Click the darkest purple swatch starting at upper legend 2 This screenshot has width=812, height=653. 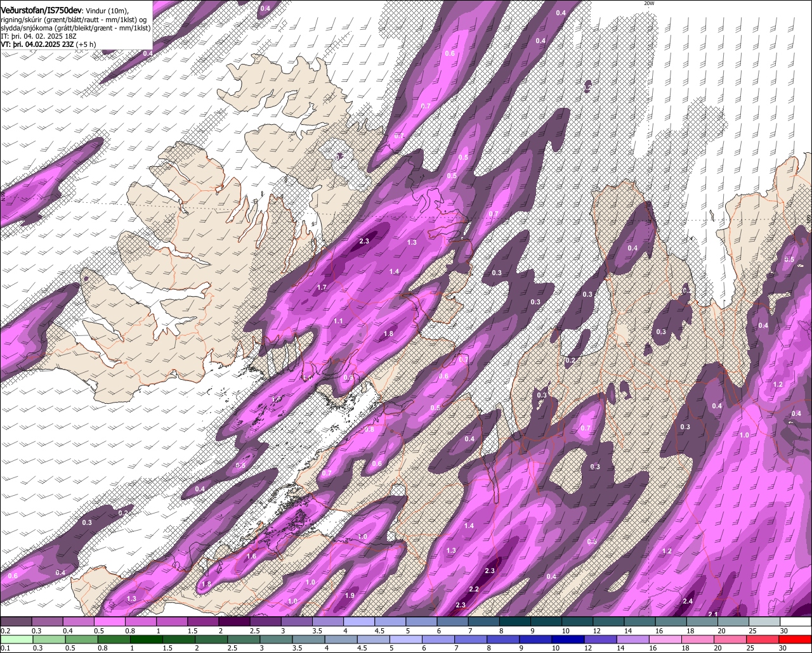(x=234, y=621)
